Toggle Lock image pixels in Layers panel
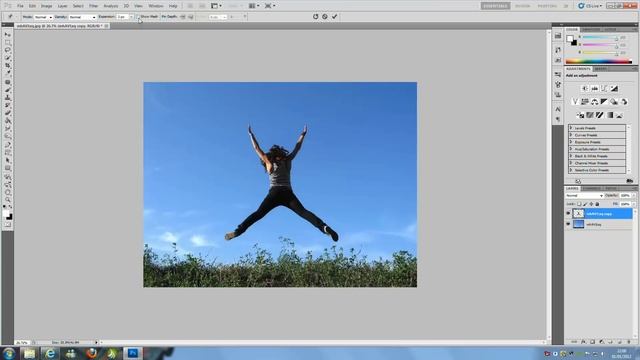 pos(585,204)
